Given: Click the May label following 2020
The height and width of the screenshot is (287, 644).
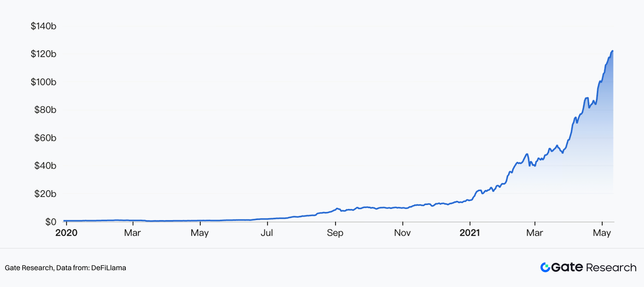Looking at the screenshot, I should pos(200,233).
